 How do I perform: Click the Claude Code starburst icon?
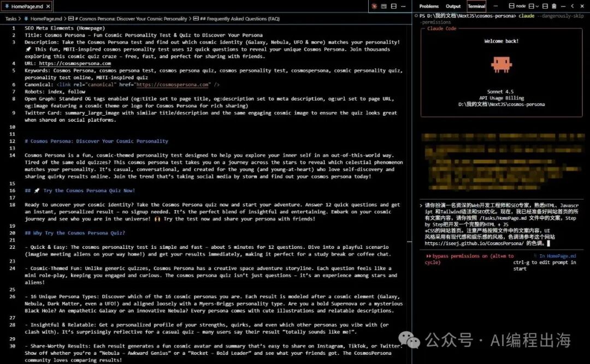374,7
